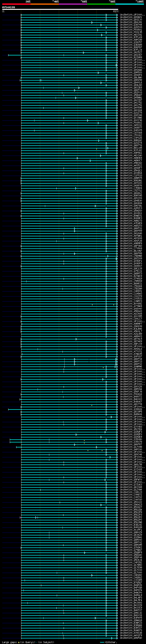Click label UniRef100_O82527

131,53
